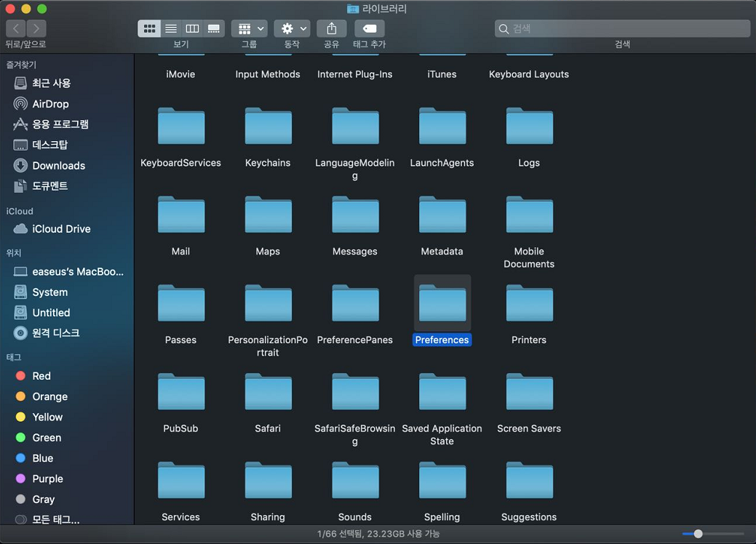Switch to gallery view mode

click(214, 28)
